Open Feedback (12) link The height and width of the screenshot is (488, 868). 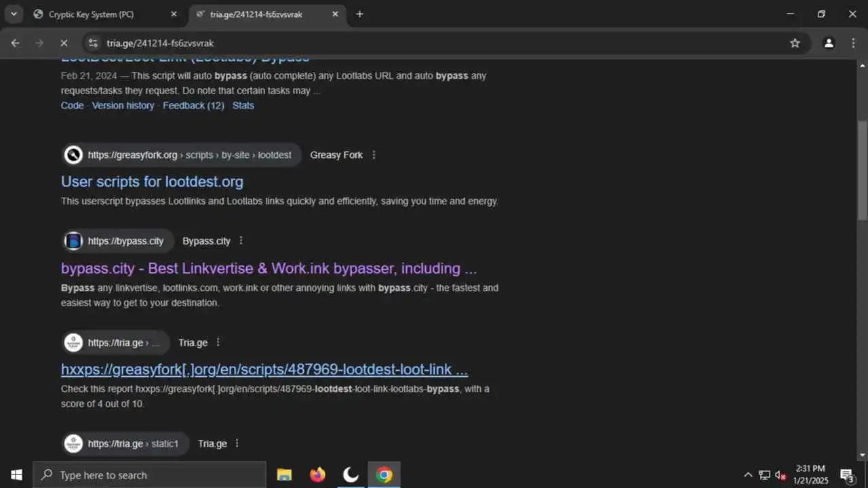[193, 105]
